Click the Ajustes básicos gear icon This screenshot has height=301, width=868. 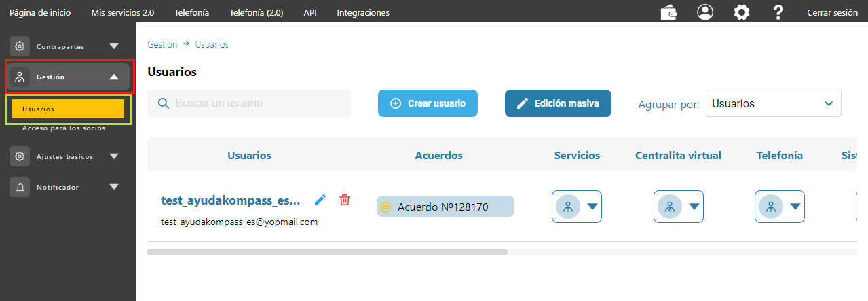[x=20, y=156]
